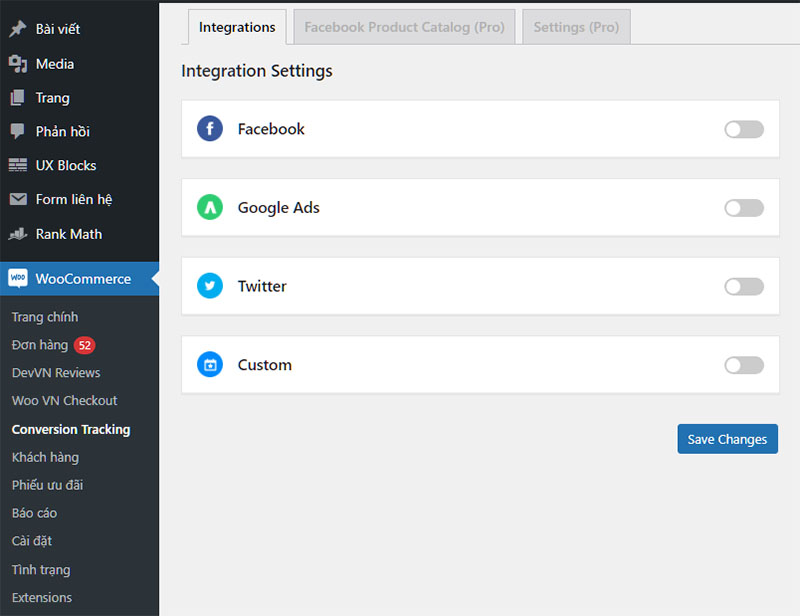The width and height of the screenshot is (800, 616).
Task: Click the Google Ads label
Action: click(x=279, y=208)
